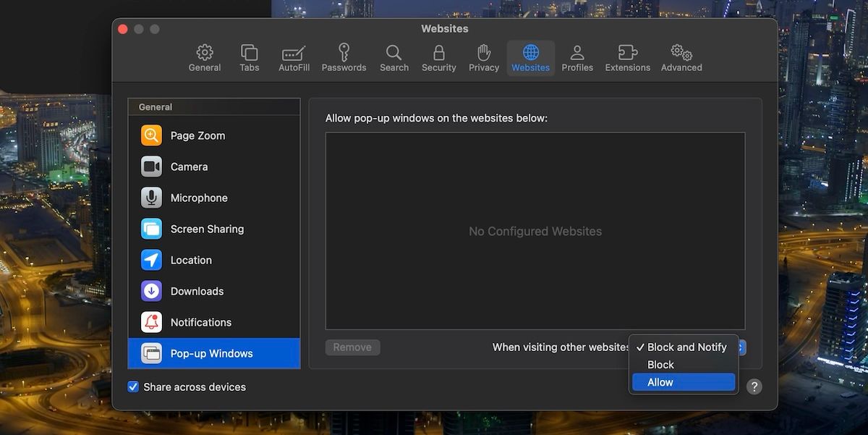
Task: Select Block in the dropdown list
Action: click(660, 364)
